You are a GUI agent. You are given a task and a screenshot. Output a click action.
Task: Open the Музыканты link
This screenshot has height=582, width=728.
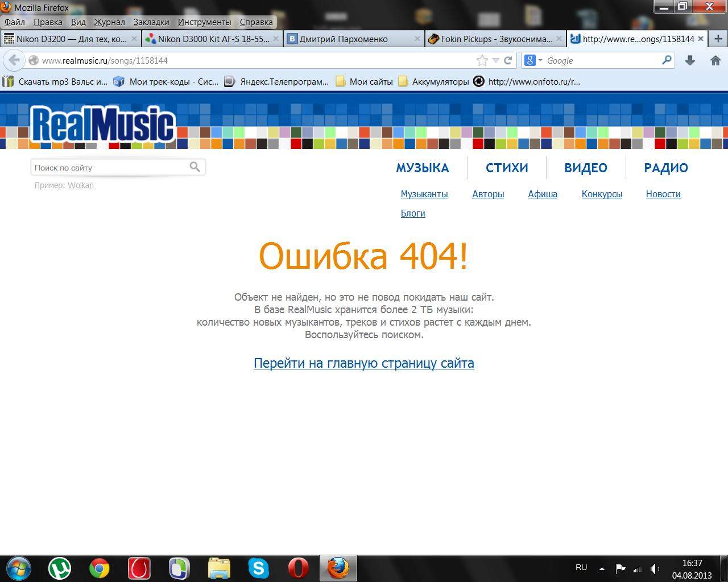(424, 194)
